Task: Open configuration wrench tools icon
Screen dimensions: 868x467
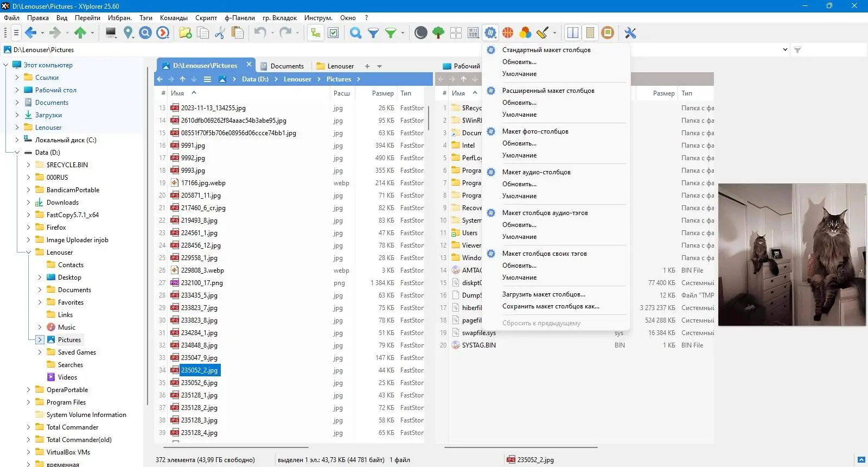Action: pyautogui.click(x=630, y=33)
